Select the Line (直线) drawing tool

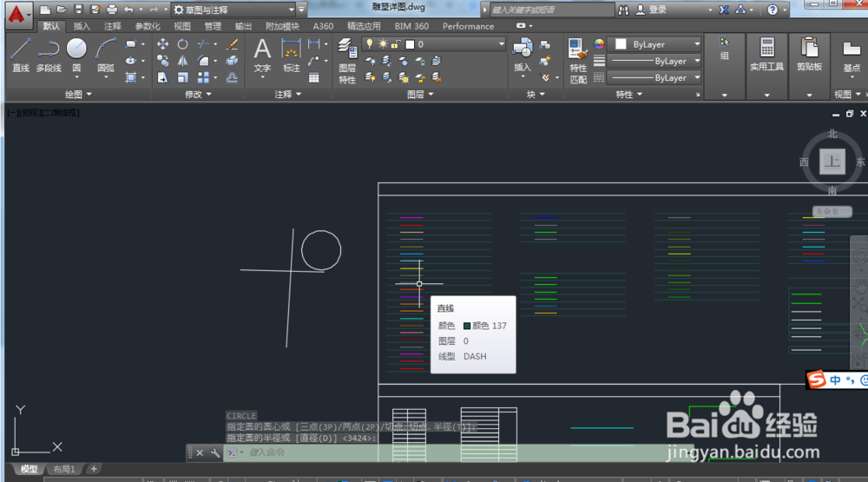21,55
